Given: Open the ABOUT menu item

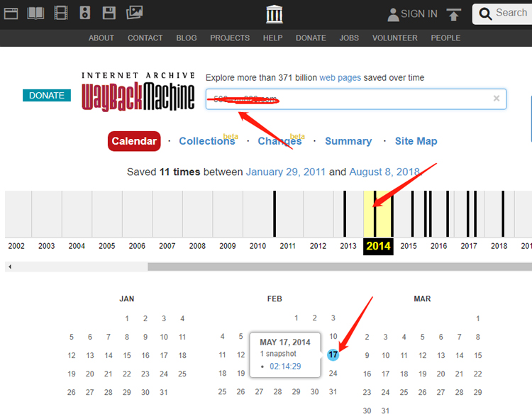Looking at the screenshot, I should (101, 38).
